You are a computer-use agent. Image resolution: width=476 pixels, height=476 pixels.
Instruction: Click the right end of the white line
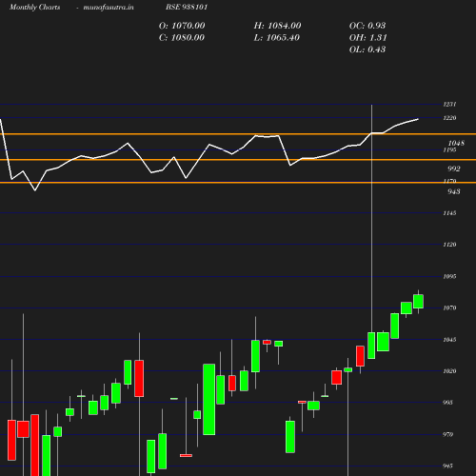click(x=418, y=119)
